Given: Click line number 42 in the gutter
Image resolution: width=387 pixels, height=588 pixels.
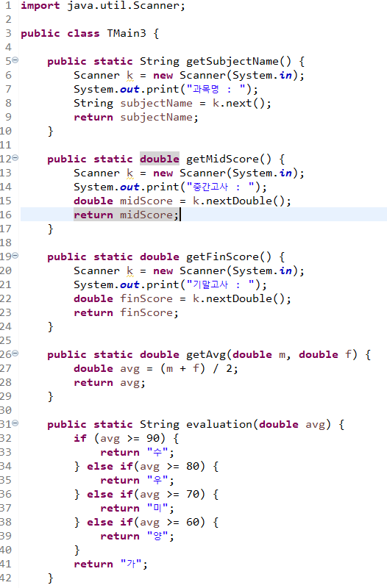Looking at the screenshot, I should (6, 578).
